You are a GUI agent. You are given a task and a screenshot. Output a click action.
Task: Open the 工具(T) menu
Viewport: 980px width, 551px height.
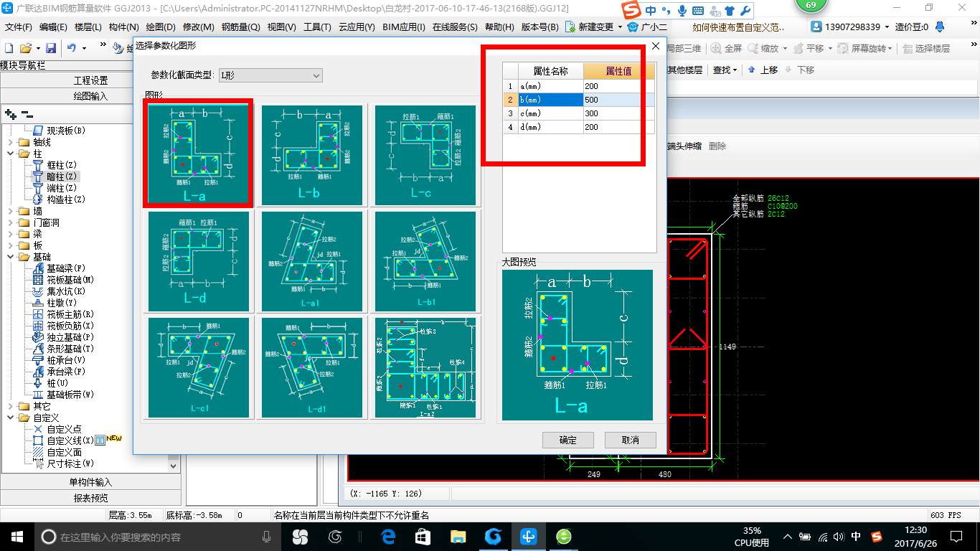[x=317, y=27]
